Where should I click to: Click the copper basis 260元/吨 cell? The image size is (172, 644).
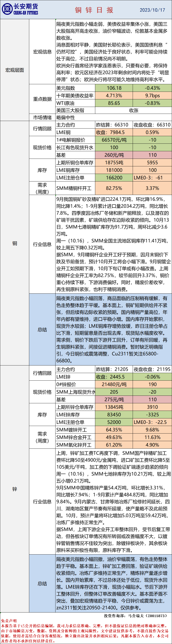click(114, 155)
